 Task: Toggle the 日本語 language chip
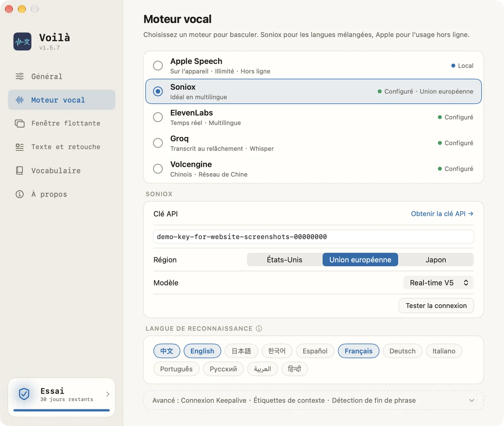pyautogui.click(x=241, y=351)
